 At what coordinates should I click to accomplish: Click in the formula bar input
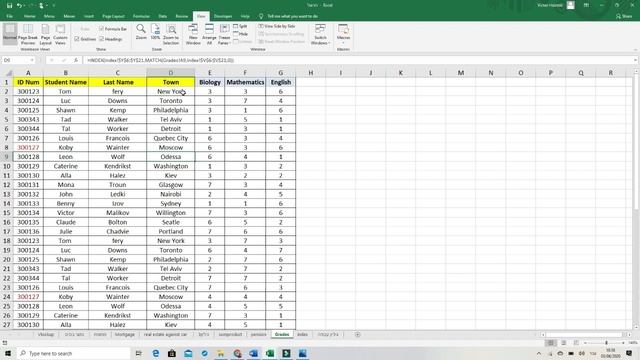point(358,60)
